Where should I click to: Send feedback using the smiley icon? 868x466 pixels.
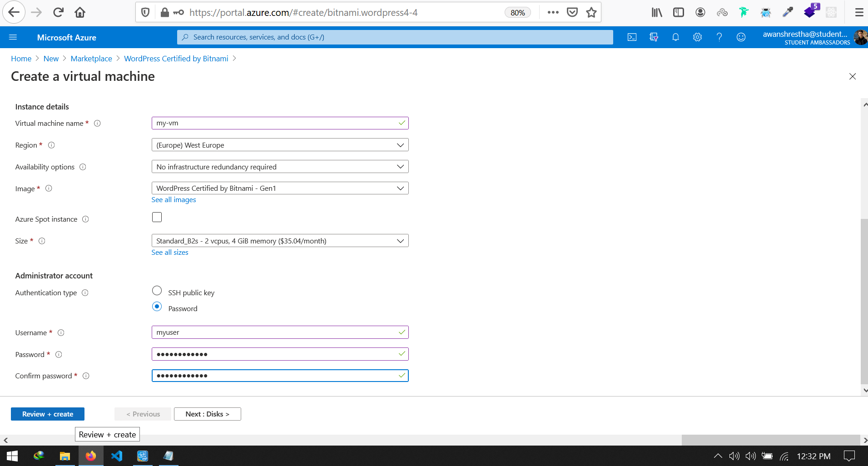(741, 37)
